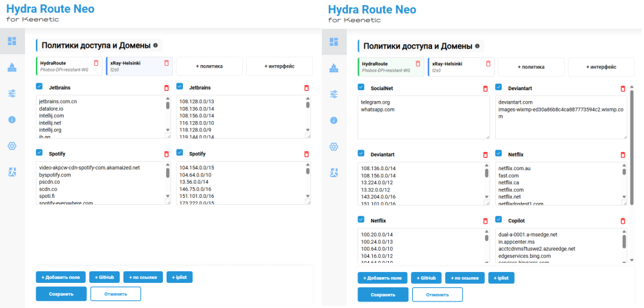
Task: Open info icon in left panel sidebar
Action: point(12,120)
